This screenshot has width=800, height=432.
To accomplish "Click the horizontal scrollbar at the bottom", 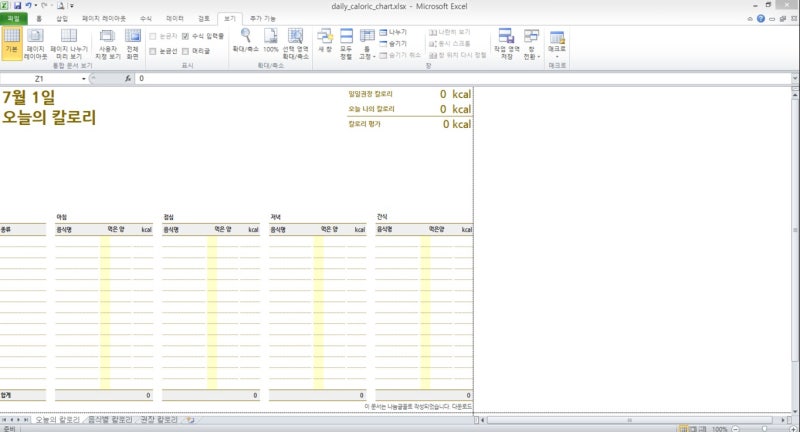I will 630,420.
